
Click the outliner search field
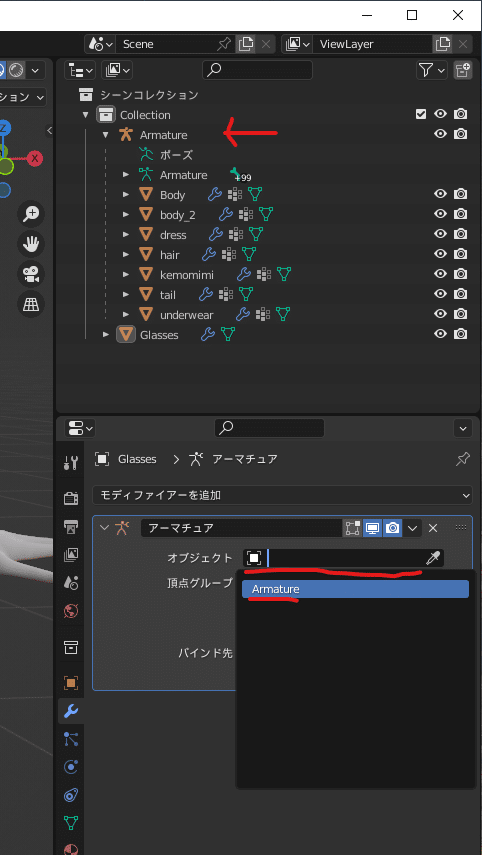point(257,70)
